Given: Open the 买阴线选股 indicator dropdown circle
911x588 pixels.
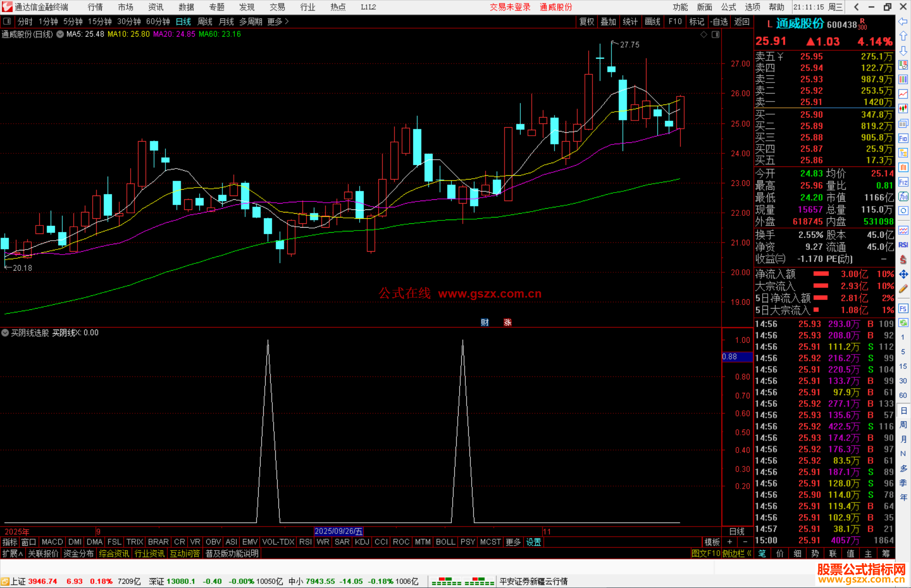Looking at the screenshot, I should tap(5, 333).
